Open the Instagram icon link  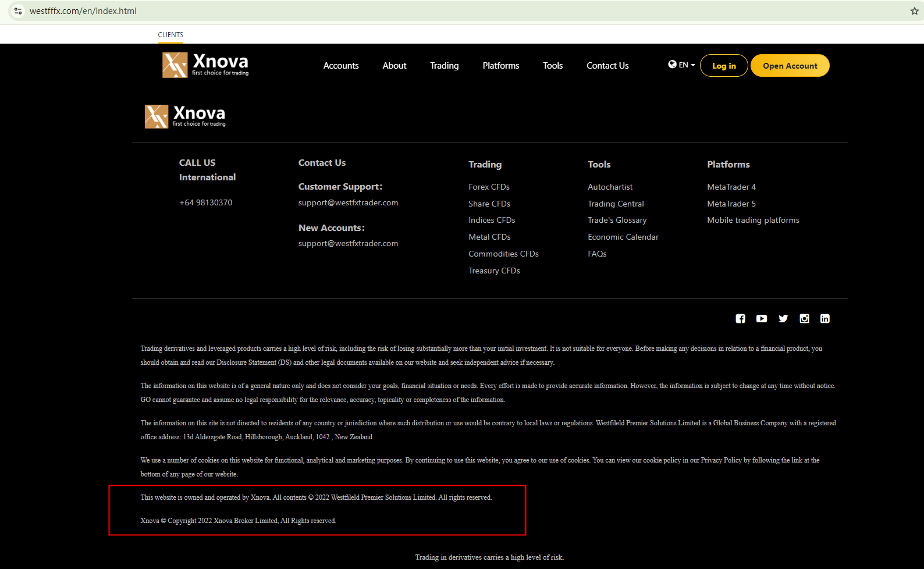click(804, 319)
